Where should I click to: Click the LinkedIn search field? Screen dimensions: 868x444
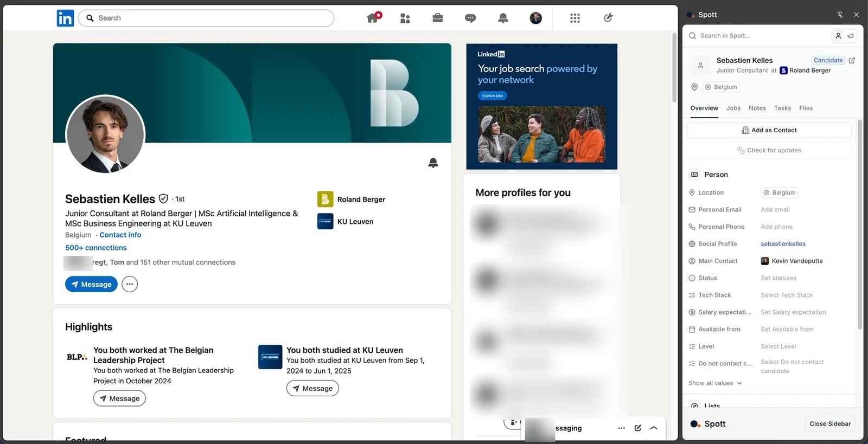pyautogui.click(x=206, y=18)
